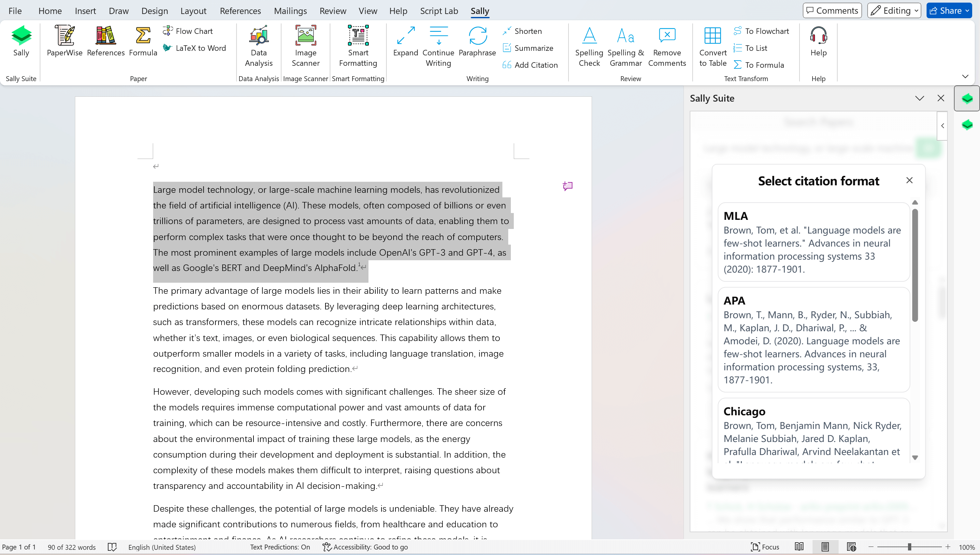The image size is (980, 555).
Task: Click Remove Comments
Action: click(x=667, y=46)
